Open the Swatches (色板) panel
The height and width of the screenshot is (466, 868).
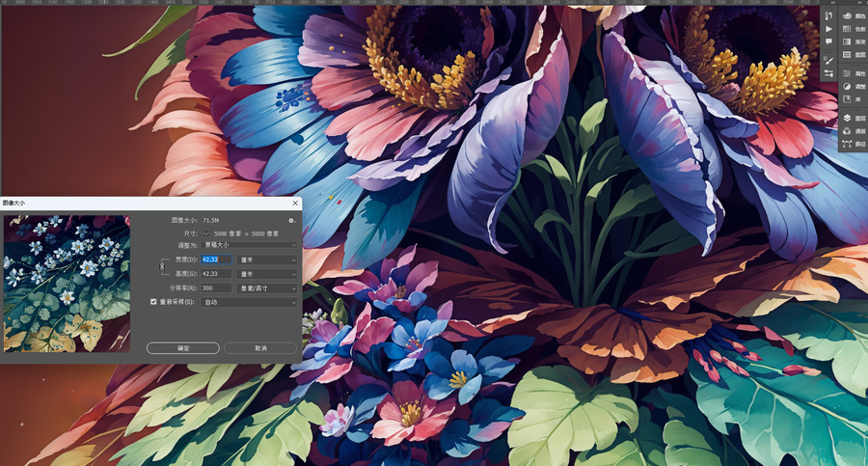(x=854, y=29)
